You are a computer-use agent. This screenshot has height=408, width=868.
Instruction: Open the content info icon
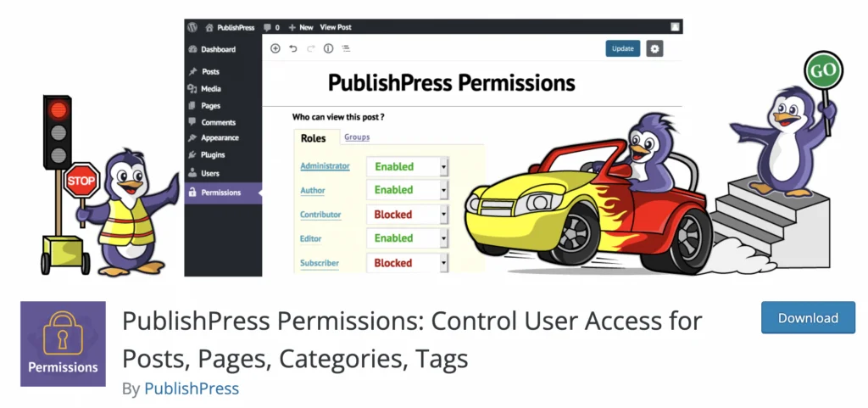[x=328, y=48]
